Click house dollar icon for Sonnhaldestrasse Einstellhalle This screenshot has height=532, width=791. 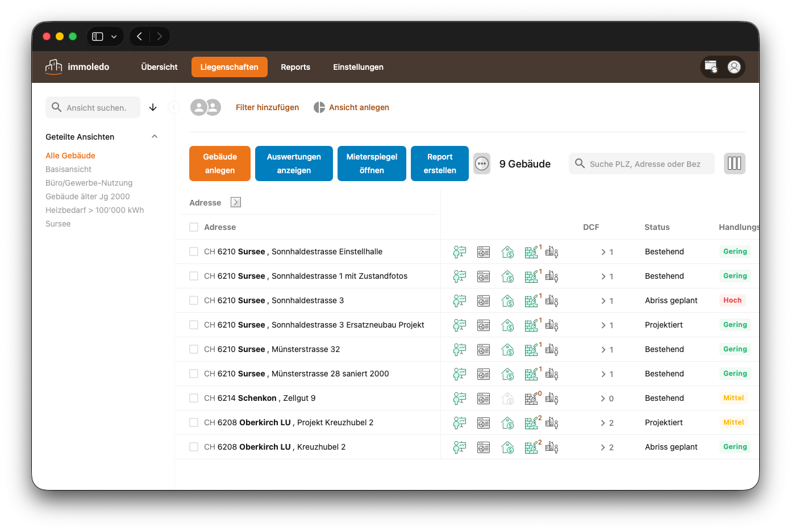507,252
